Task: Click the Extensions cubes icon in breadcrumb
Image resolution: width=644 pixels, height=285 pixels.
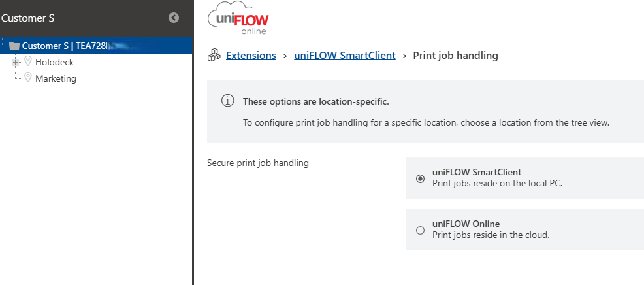Action: click(x=214, y=56)
